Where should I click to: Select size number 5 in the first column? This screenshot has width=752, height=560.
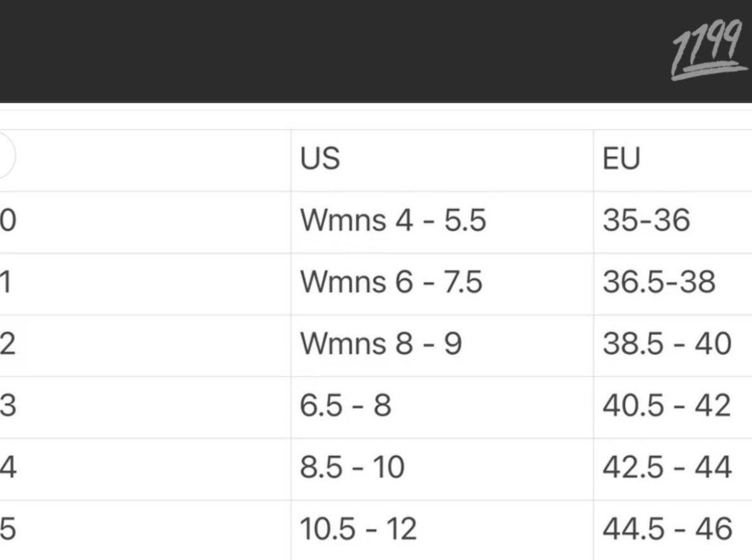8,529
